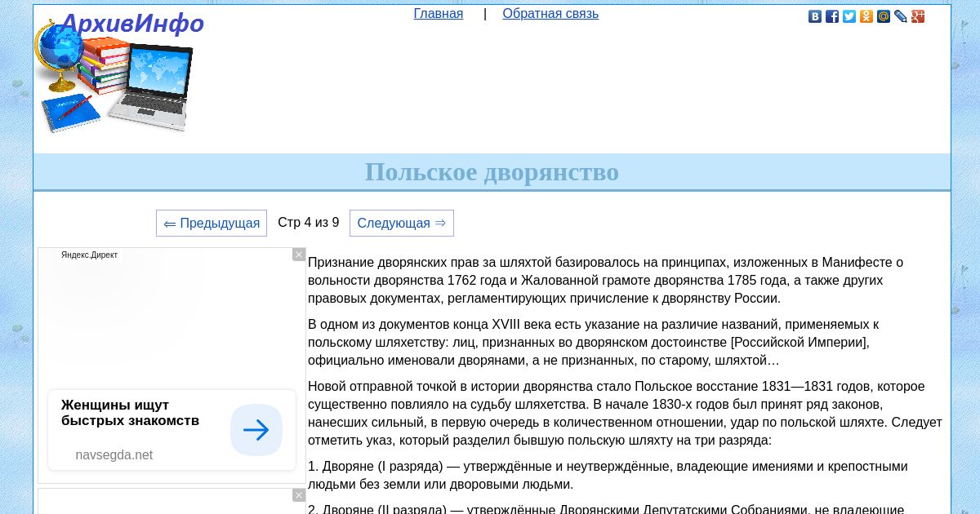The height and width of the screenshot is (514, 980).
Task: Share page on VKontakte
Action: pos(815,16)
